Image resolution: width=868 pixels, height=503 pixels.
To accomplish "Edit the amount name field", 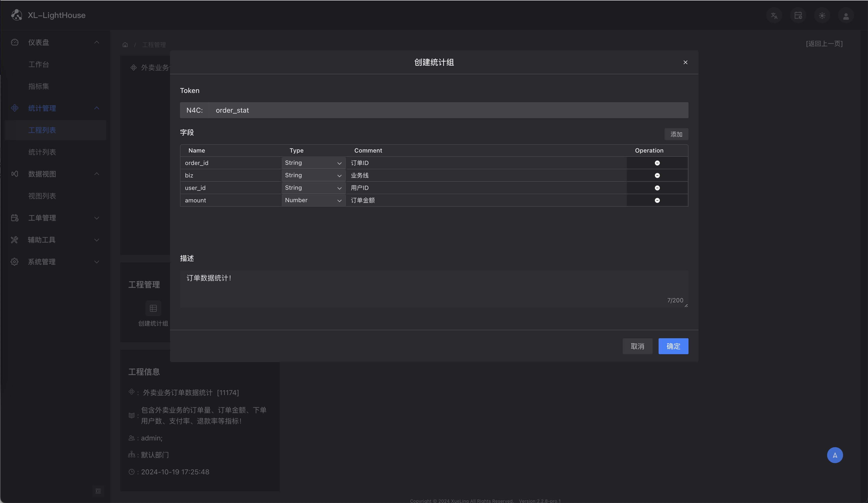I will click(231, 200).
